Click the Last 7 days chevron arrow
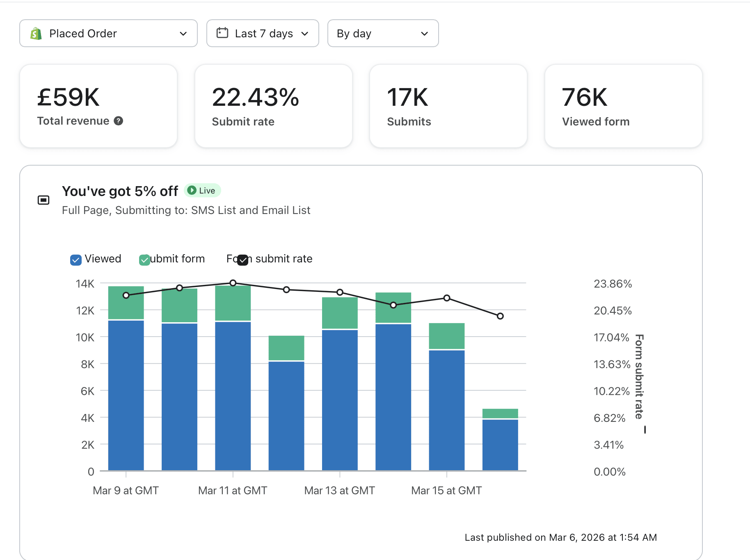The image size is (750, 560). 305,34
